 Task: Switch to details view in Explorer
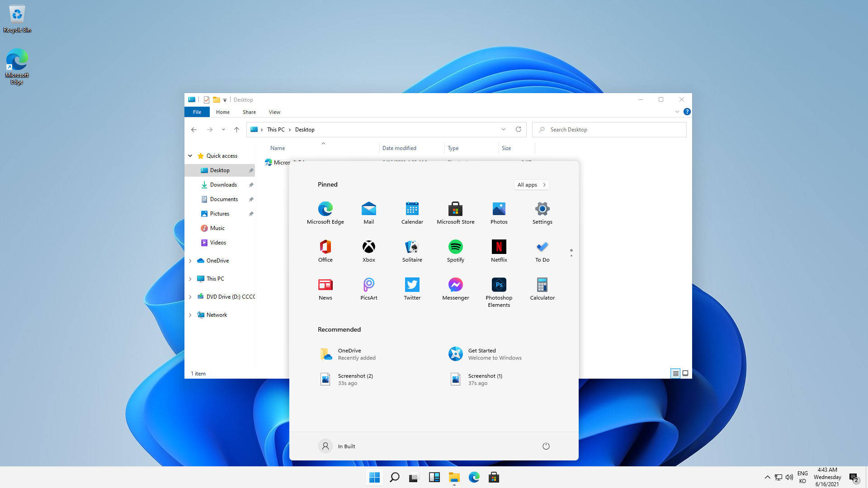(675, 373)
